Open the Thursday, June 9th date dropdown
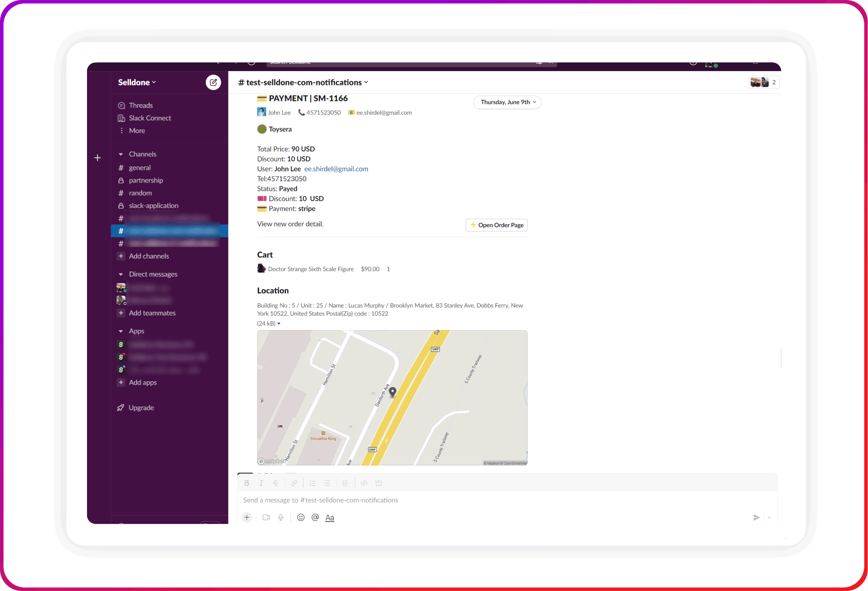The width and height of the screenshot is (868, 591). point(507,102)
